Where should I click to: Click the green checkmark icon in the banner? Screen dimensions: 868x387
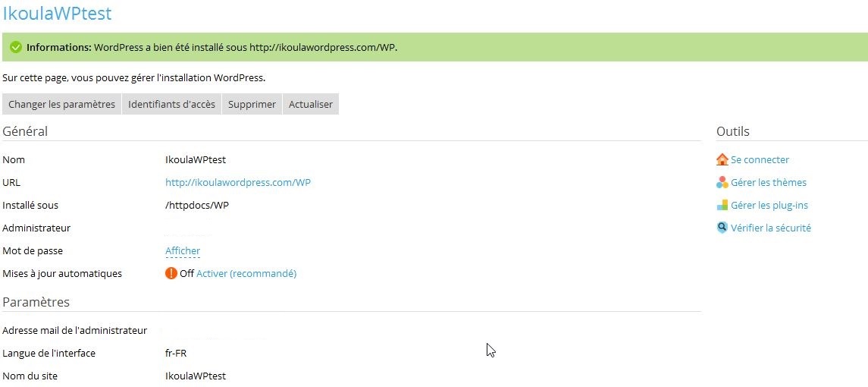pyautogui.click(x=15, y=47)
